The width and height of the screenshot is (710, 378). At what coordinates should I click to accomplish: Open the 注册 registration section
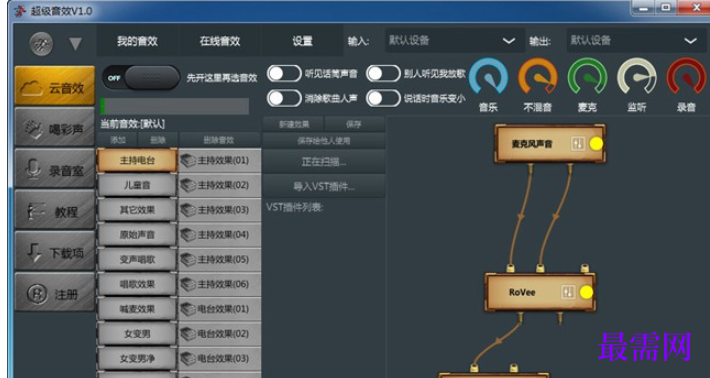click(55, 293)
